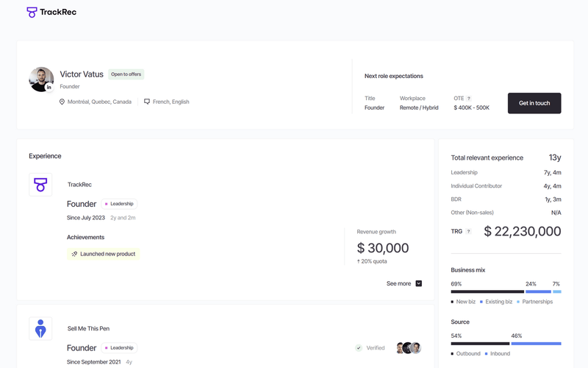Screen dimensions: 588x368
Task: Expand See more under TrackRec experience
Action: (x=398, y=283)
